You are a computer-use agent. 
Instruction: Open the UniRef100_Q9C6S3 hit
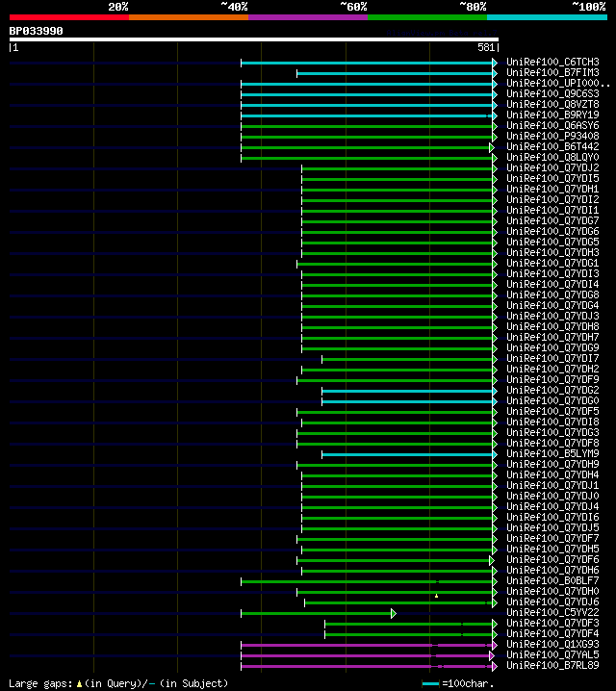pyautogui.click(x=552, y=93)
